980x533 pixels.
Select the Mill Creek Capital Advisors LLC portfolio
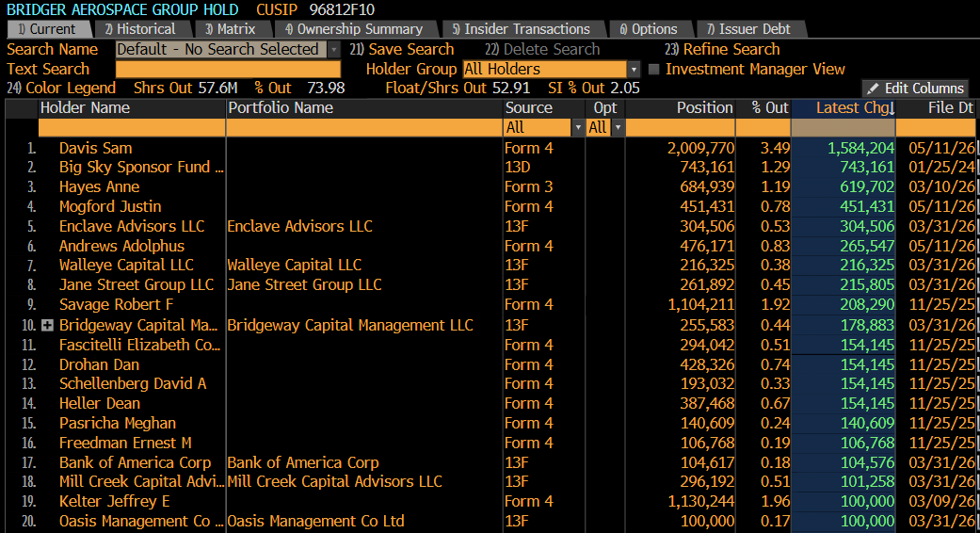(334, 482)
